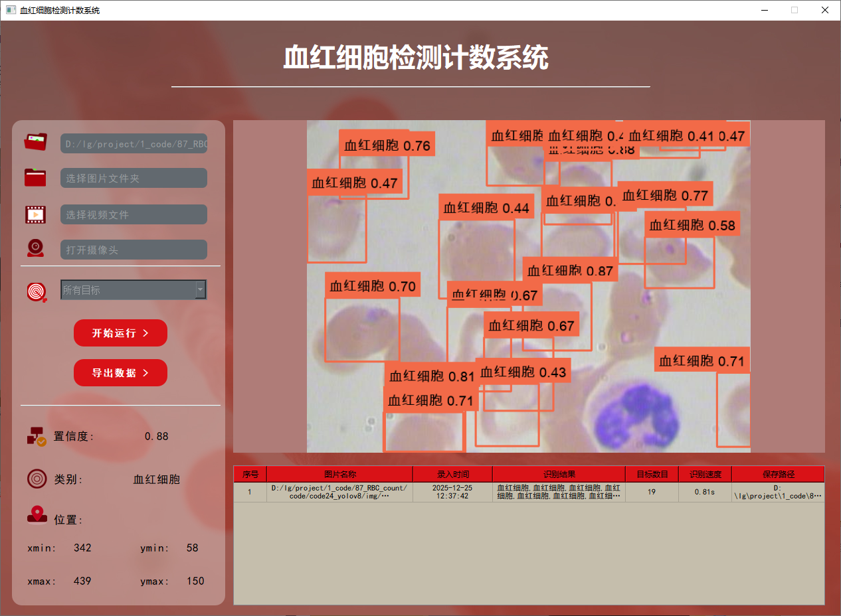Click the 录入时间 column header
The image size is (841, 616).
[452, 474]
